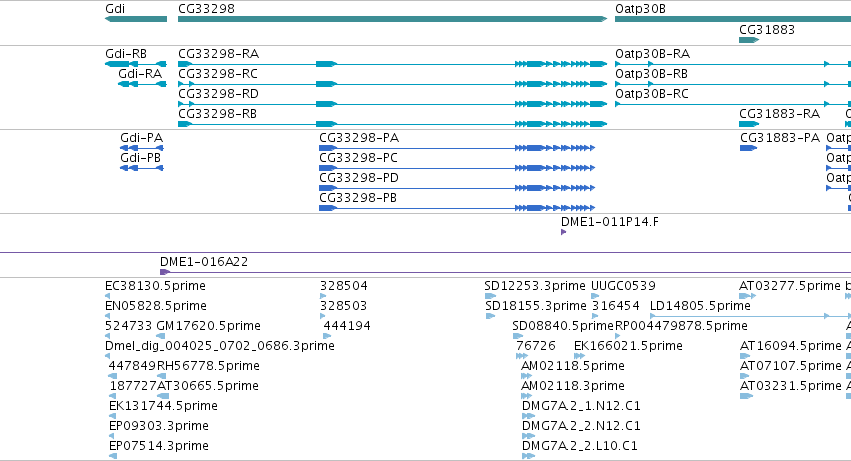Image resolution: width=851 pixels, height=461 pixels.
Task: Select the 187727 EST label
Action: [132, 386]
